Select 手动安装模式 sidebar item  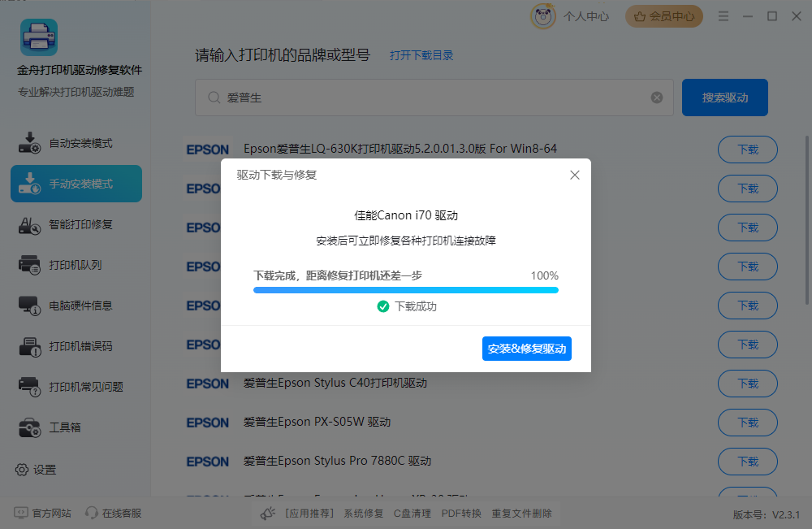[x=76, y=184]
